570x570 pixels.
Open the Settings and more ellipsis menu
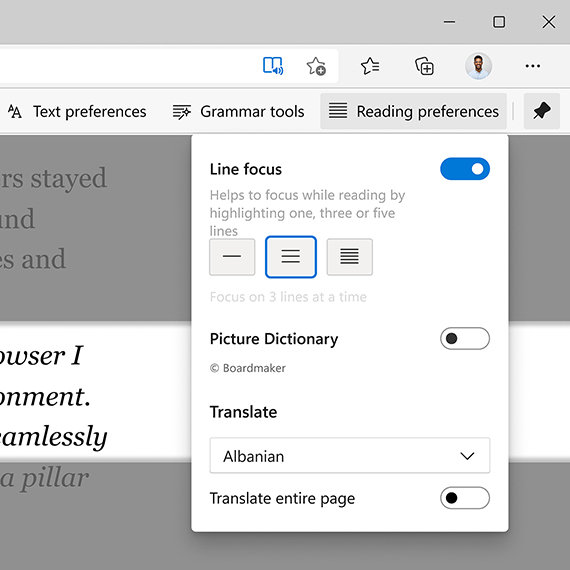(533, 66)
